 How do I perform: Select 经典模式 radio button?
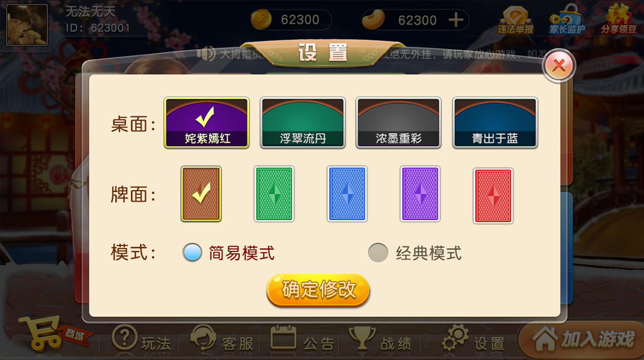(378, 253)
